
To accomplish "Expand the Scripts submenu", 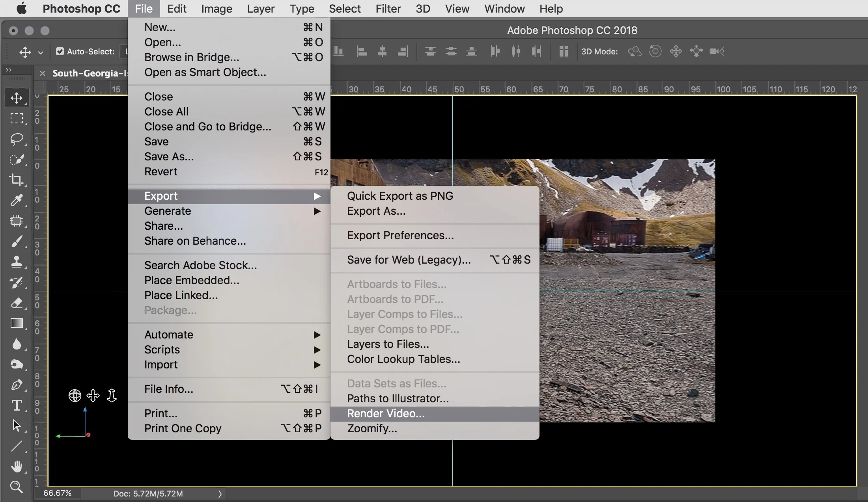I will tap(317, 350).
